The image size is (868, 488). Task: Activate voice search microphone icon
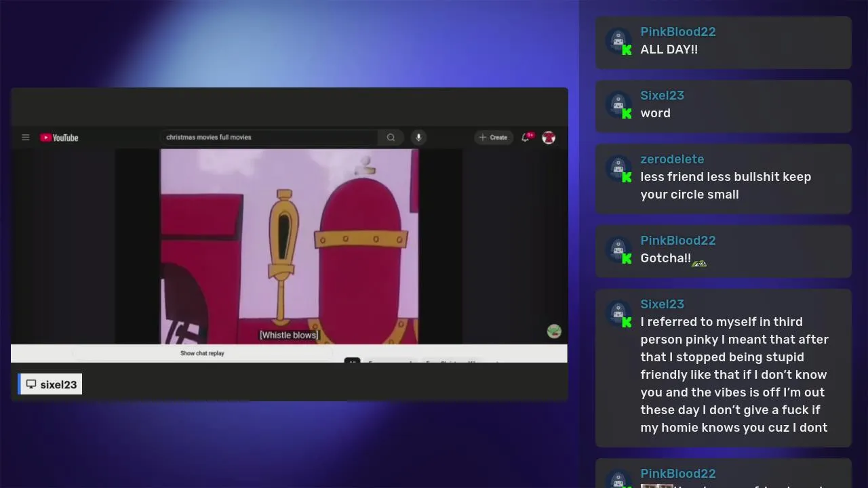(x=418, y=138)
